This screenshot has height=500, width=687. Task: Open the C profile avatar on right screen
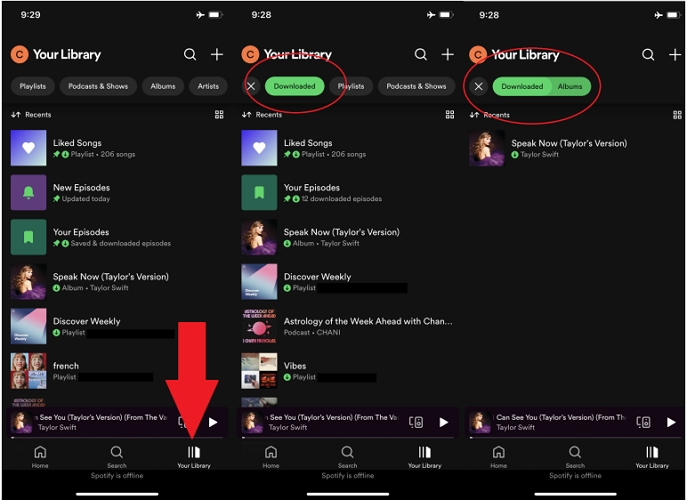(478, 54)
